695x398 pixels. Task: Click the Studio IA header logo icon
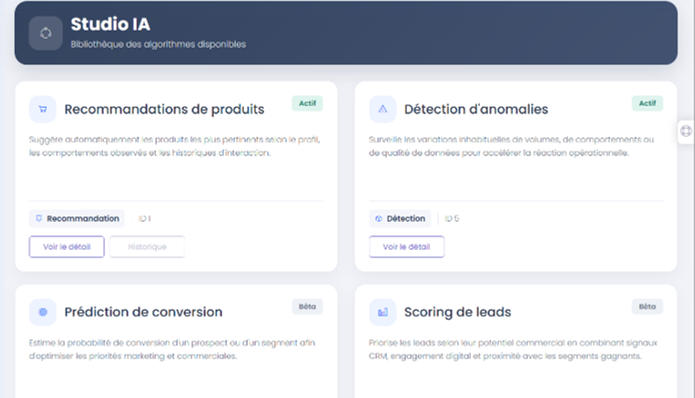[46, 33]
